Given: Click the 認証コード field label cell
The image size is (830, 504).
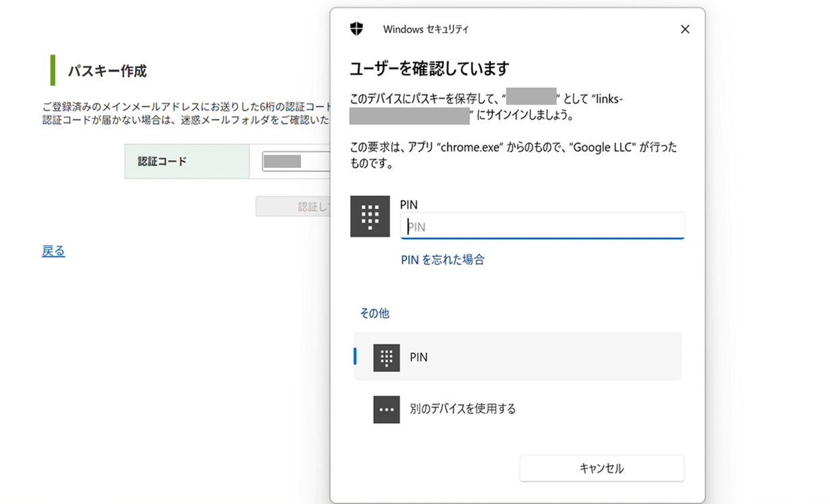Looking at the screenshot, I should [x=187, y=161].
